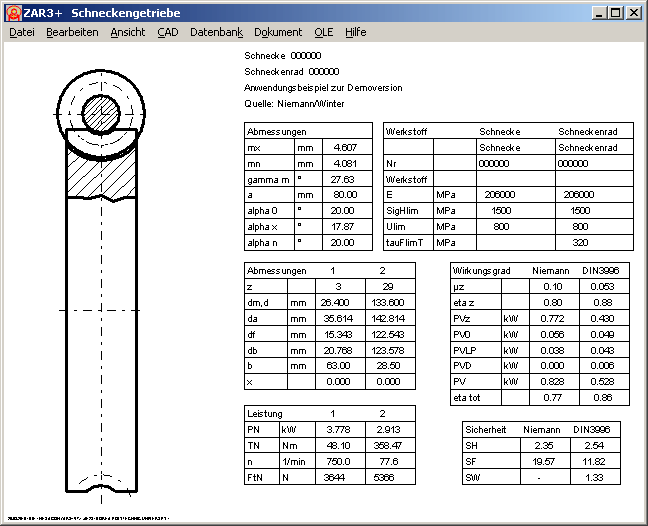The image size is (648, 526).
Task: Open the Dokument menu
Action: click(x=279, y=32)
